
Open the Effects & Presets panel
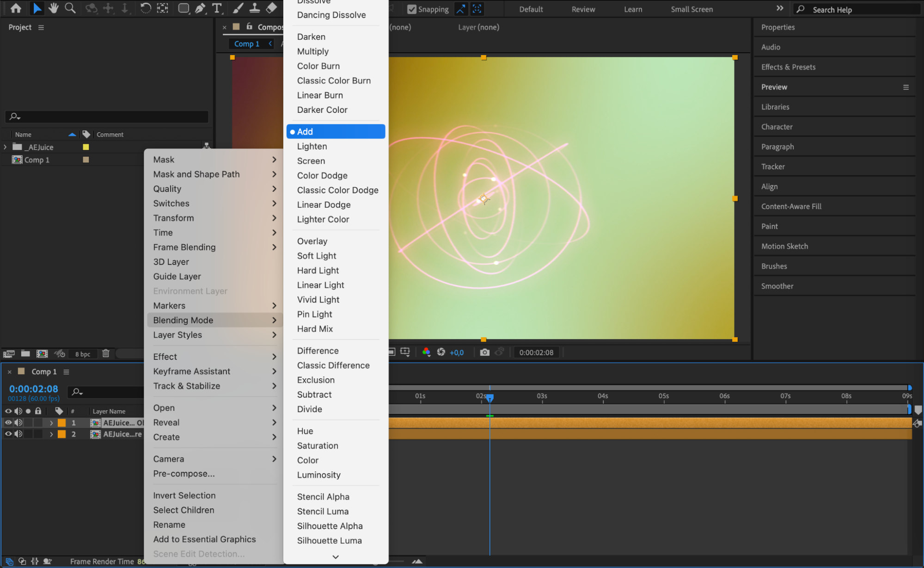[x=788, y=67]
